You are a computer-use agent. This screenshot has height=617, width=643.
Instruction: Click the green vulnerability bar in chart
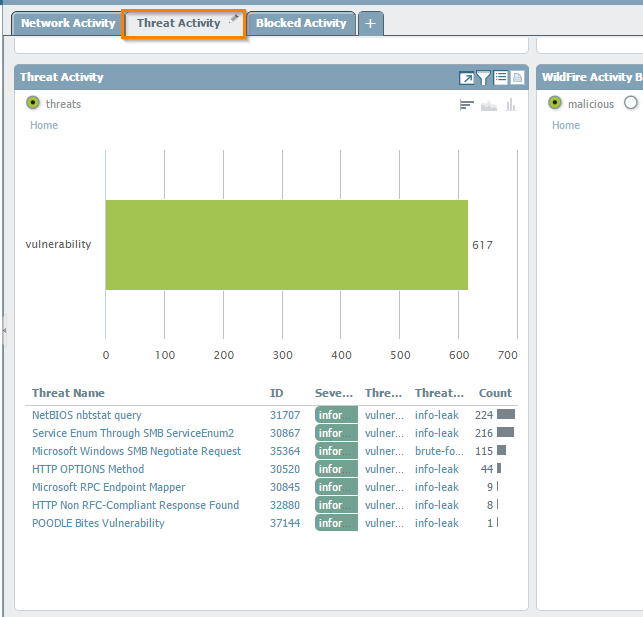(x=286, y=245)
